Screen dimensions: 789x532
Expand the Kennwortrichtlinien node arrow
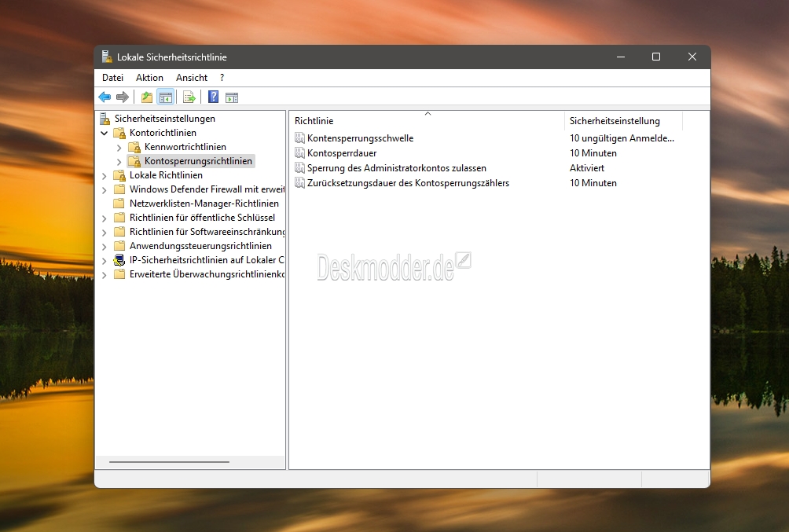[x=119, y=148]
